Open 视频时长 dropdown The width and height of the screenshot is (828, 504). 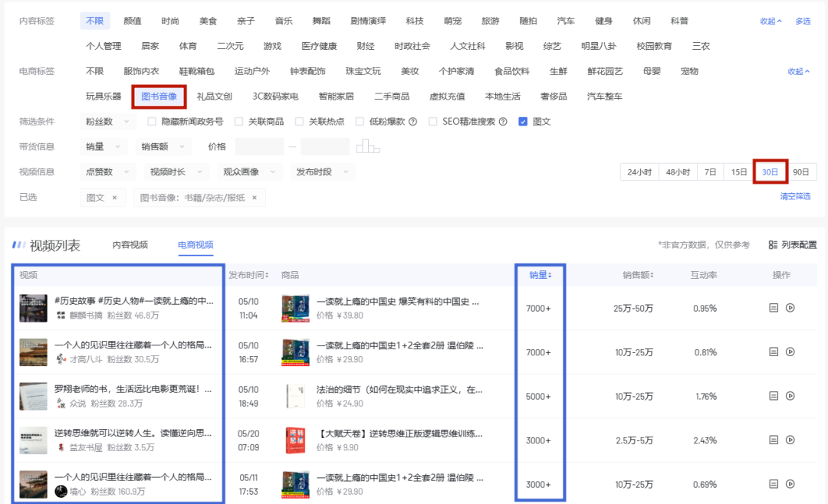tap(176, 172)
